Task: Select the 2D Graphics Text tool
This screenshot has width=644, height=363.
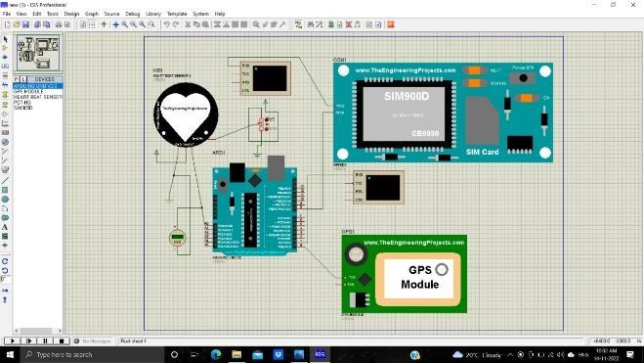Action: pos(5,227)
